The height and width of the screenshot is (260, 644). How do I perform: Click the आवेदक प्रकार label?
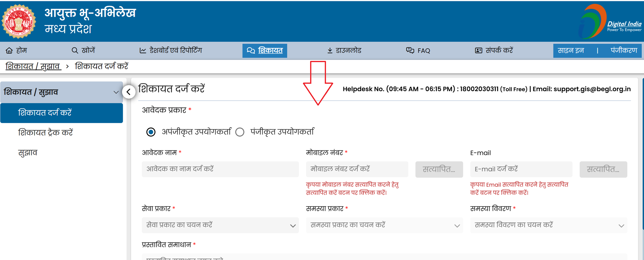pyautogui.click(x=164, y=110)
